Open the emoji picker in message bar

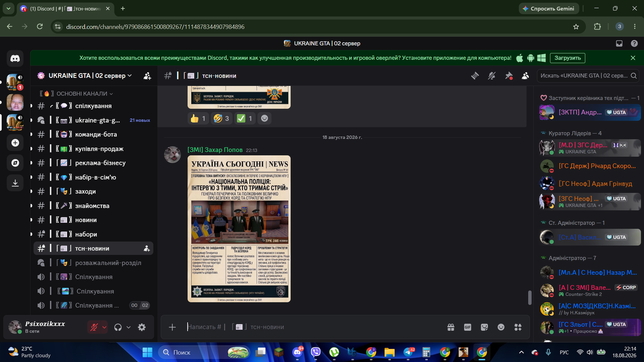[501, 327]
